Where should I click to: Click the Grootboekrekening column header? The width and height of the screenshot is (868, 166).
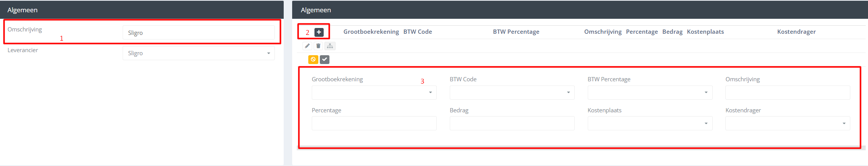[x=371, y=32]
